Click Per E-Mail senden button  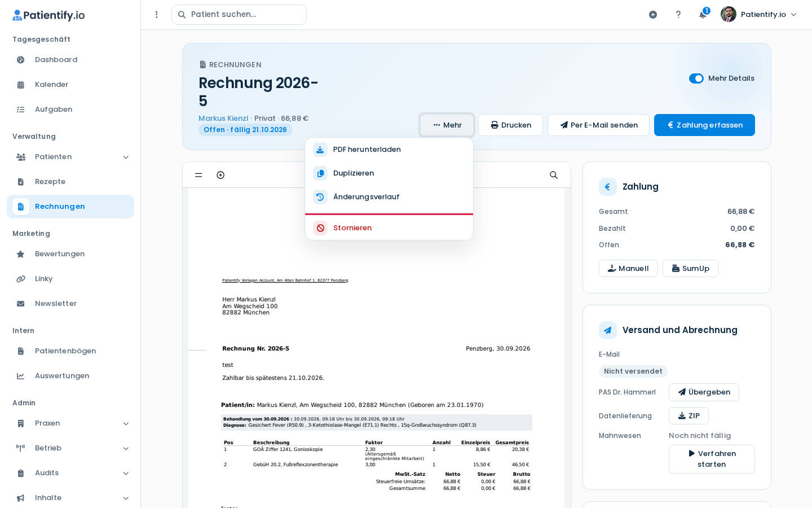(x=598, y=125)
